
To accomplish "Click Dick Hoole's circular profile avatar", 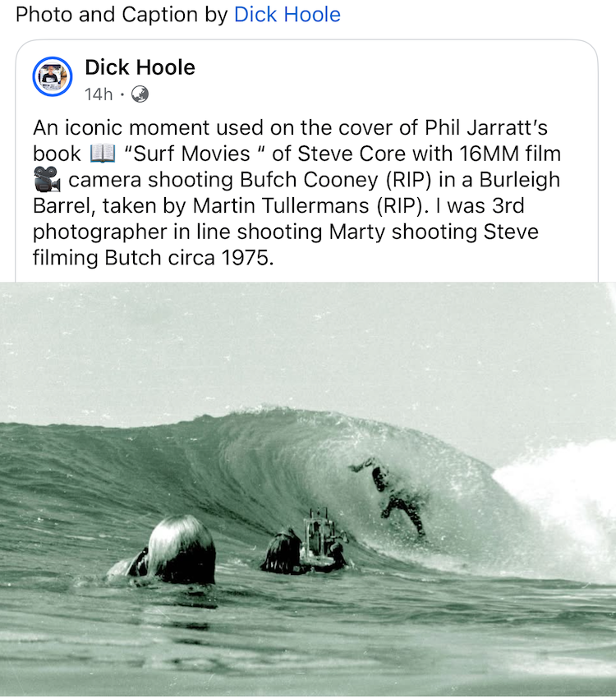I will [53, 76].
